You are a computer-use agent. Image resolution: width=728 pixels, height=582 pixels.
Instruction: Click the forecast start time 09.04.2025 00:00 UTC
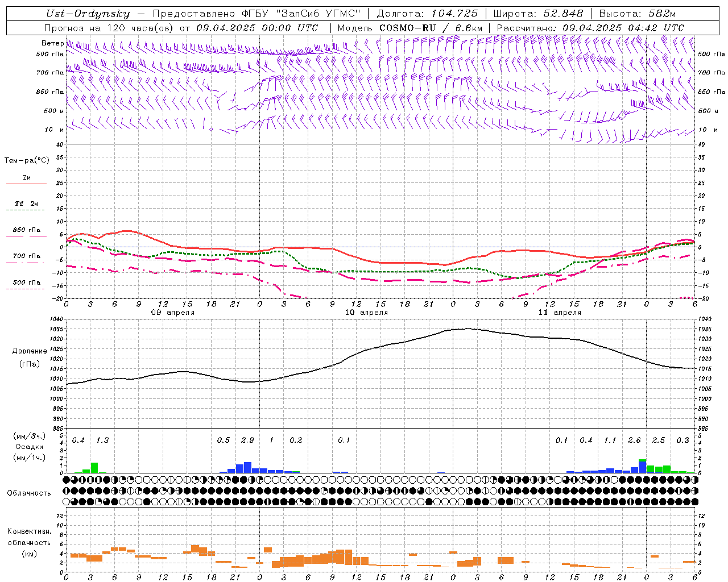pyautogui.click(x=257, y=28)
